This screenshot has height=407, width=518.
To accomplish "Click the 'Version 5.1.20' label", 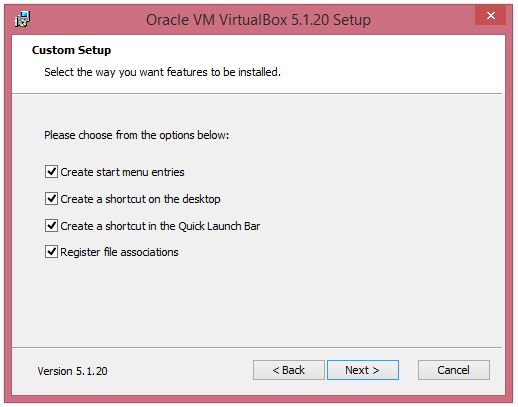I will [72, 371].
